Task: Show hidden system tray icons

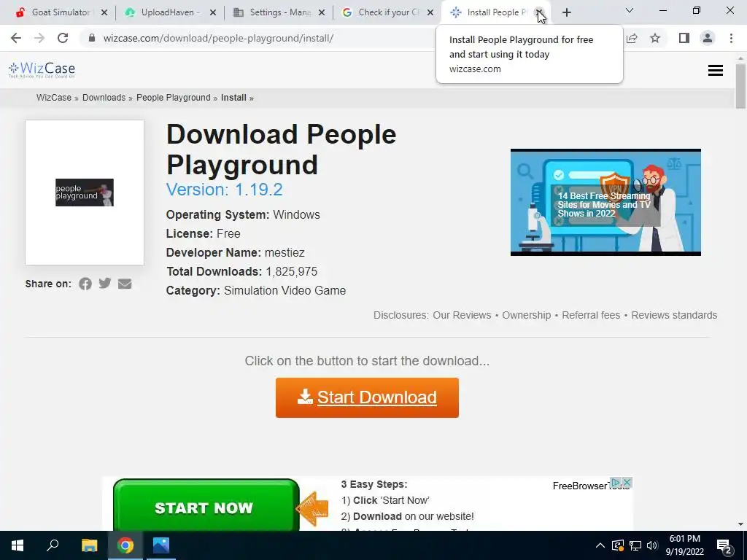Action: click(600, 545)
